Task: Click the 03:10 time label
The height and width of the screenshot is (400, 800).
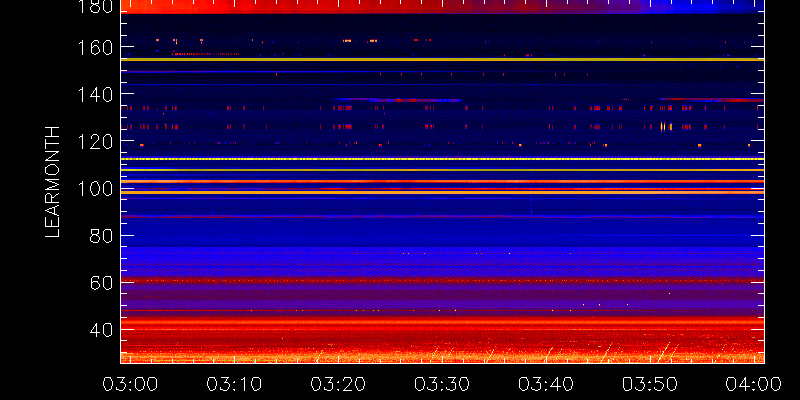Action: coord(233,384)
